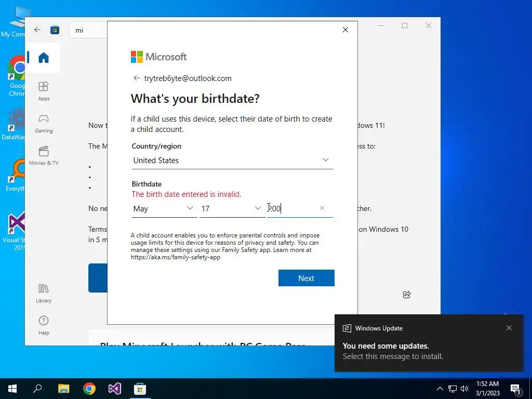532x399 pixels.
Task: Click the share icon in the Store page
Action: (407, 295)
